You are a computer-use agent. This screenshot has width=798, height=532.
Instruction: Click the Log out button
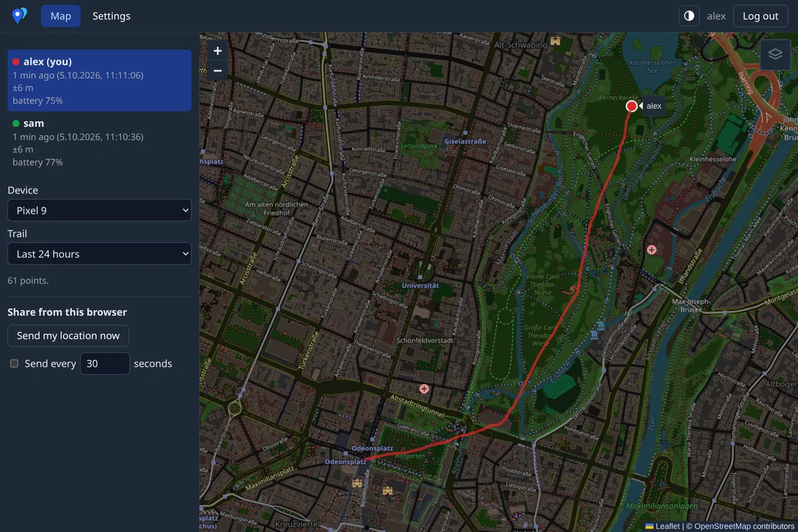coord(760,16)
